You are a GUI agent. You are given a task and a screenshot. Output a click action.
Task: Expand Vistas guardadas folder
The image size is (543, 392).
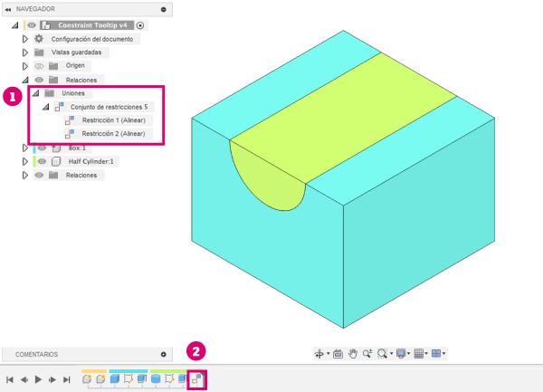[x=25, y=53]
